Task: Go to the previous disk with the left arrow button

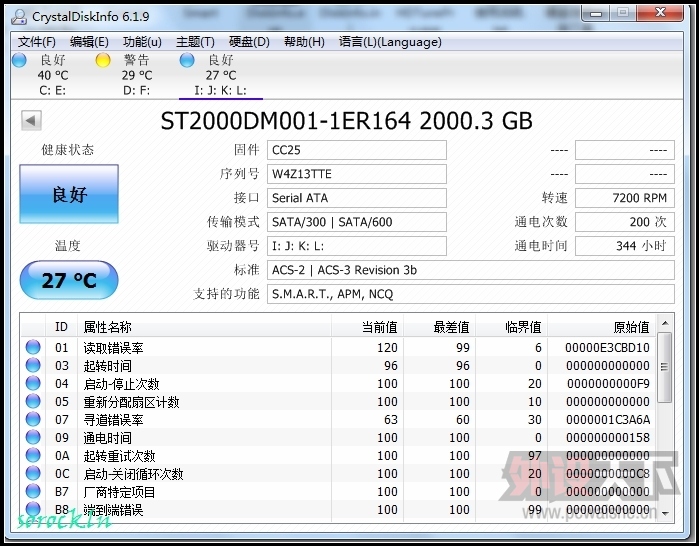Action: [x=31, y=120]
